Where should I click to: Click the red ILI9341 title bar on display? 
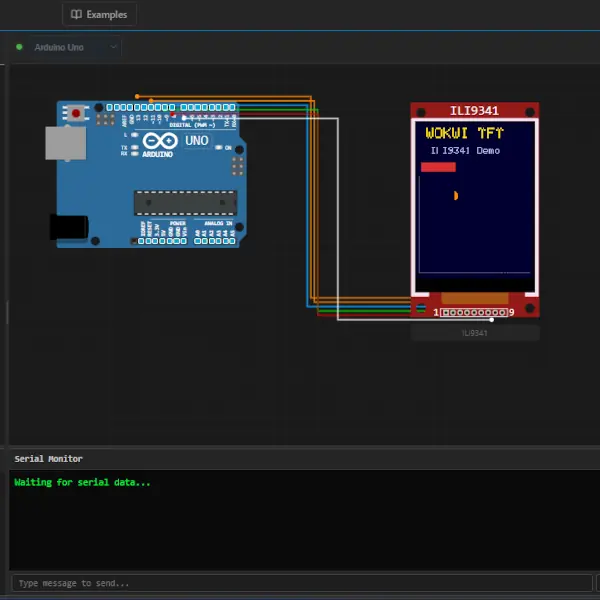click(x=475, y=110)
